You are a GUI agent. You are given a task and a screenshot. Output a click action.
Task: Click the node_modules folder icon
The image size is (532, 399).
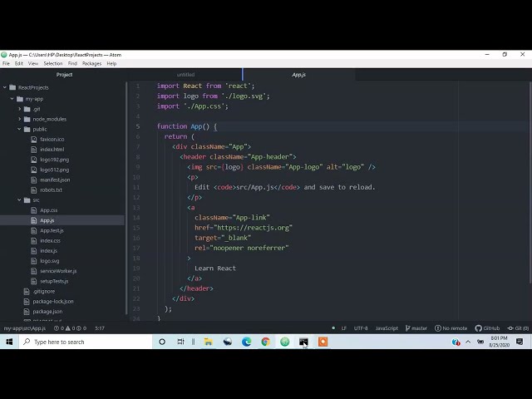click(x=27, y=119)
